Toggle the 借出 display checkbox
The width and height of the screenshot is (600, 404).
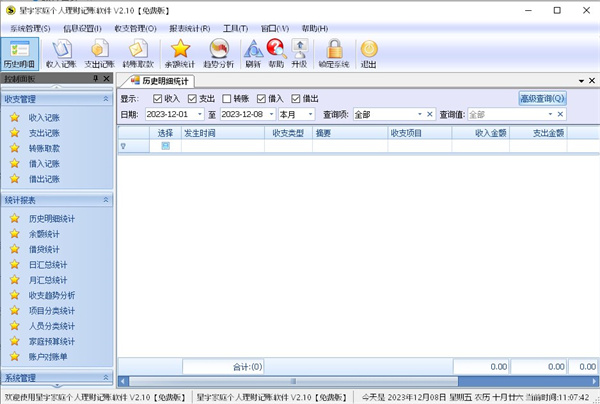(x=297, y=99)
